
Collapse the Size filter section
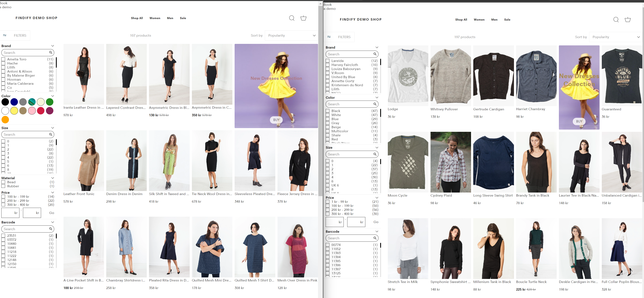click(53, 128)
